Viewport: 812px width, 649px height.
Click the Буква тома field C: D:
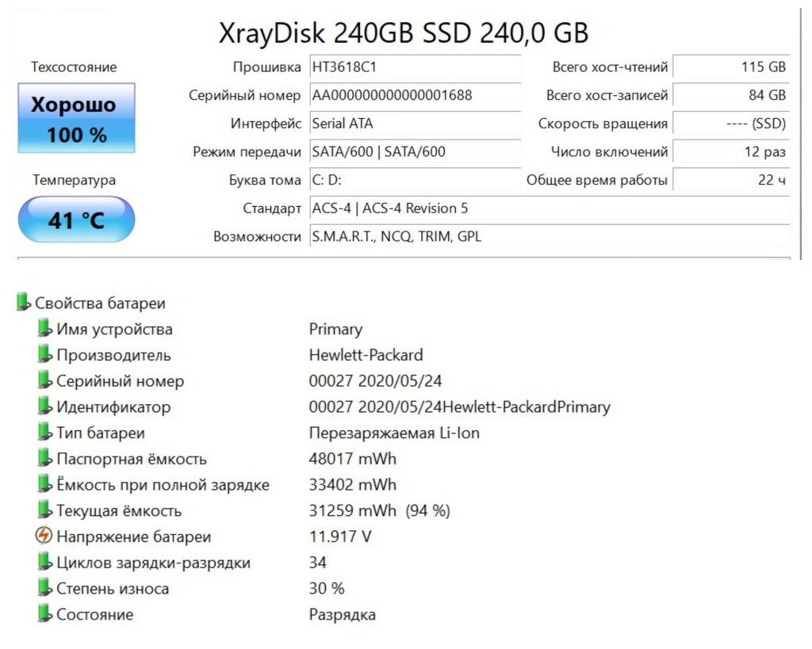coord(416,180)
